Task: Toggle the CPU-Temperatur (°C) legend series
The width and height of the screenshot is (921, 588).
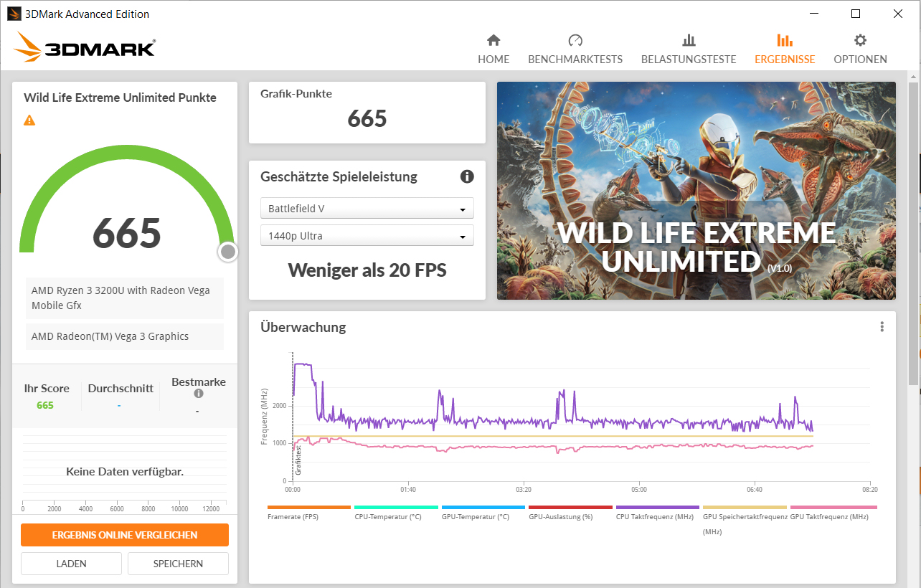Action: point(397,513)
